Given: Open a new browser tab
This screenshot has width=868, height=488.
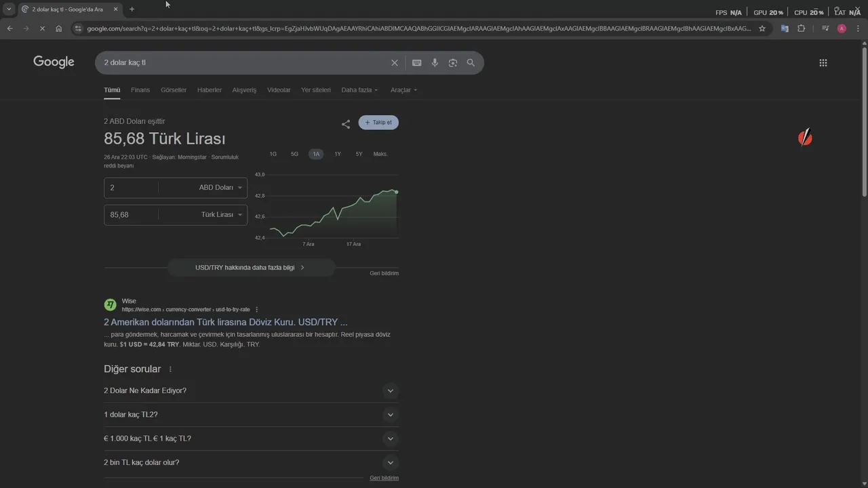Looking at the screenshot, I should [132, 9].
